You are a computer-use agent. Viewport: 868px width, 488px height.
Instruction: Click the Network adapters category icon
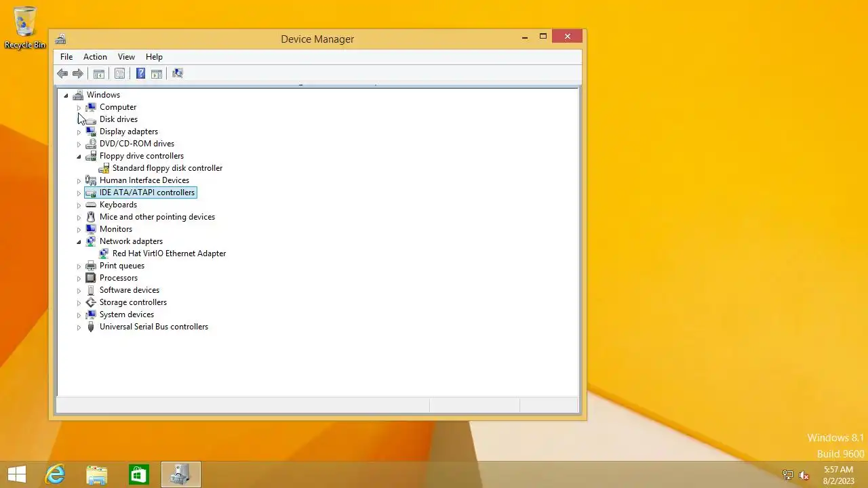(x=91, y=241)
